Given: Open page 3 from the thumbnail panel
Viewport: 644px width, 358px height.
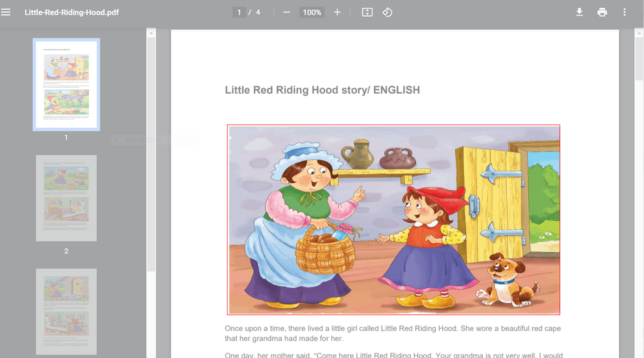Looking at the screenshot, I should pyautogui.click(x=66, y=311).
